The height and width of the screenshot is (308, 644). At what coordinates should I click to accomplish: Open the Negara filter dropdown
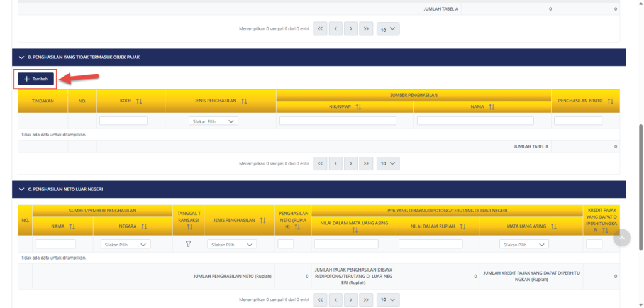[125, 245]
